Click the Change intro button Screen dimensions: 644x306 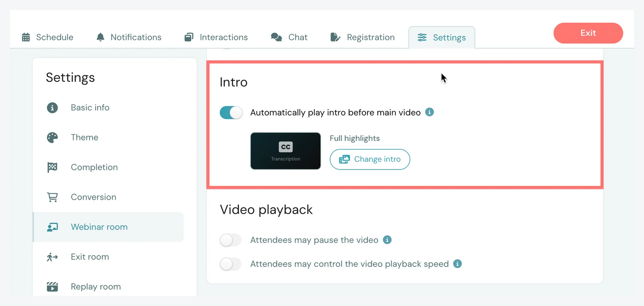[370, 159]
